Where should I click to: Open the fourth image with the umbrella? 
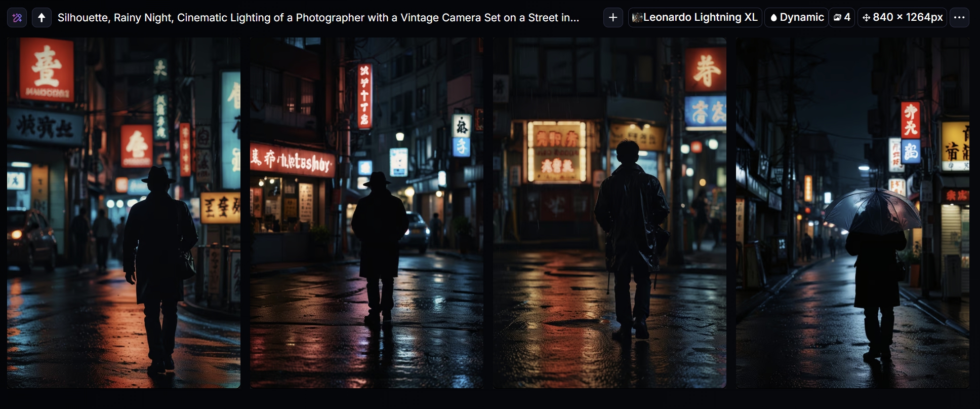click(x=852, y=213)
